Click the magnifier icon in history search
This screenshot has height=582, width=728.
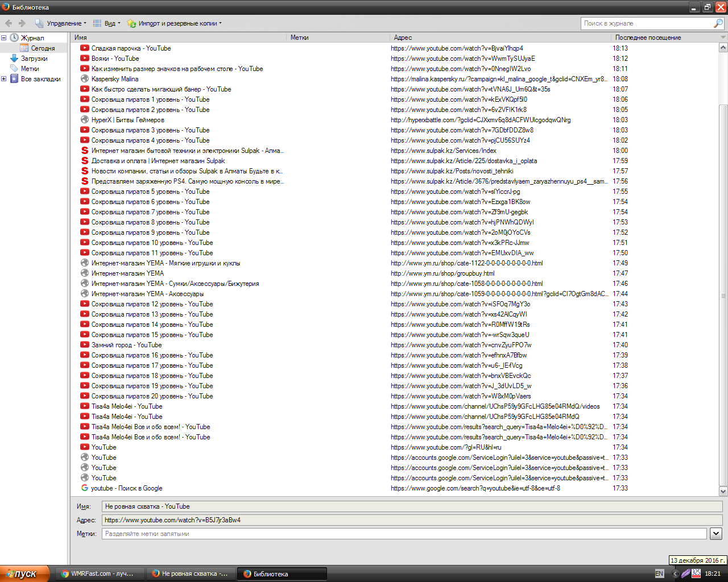point(718,23)
